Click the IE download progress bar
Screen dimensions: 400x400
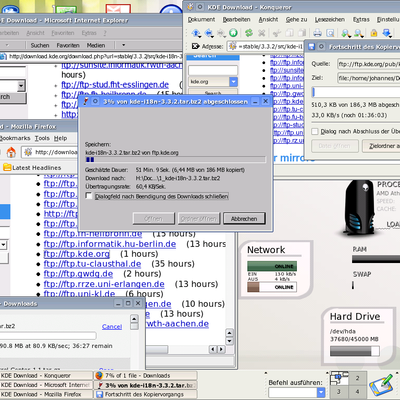pos(176,160)
